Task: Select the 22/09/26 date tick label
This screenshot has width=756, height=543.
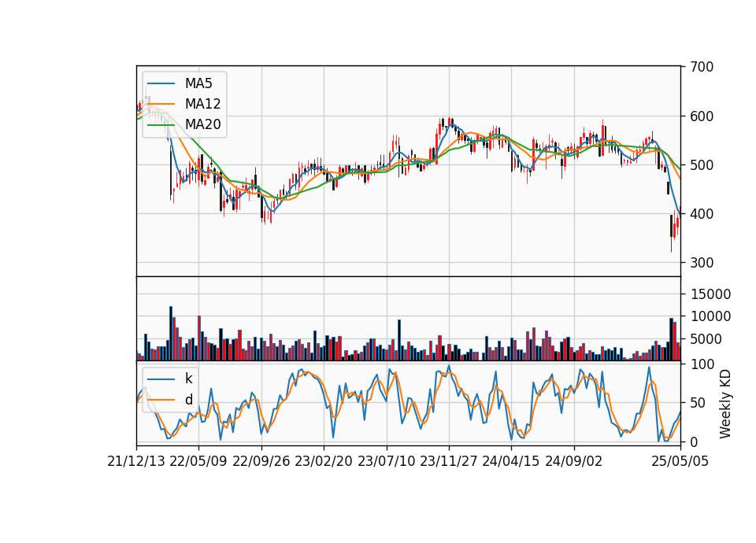Action: 261,461
